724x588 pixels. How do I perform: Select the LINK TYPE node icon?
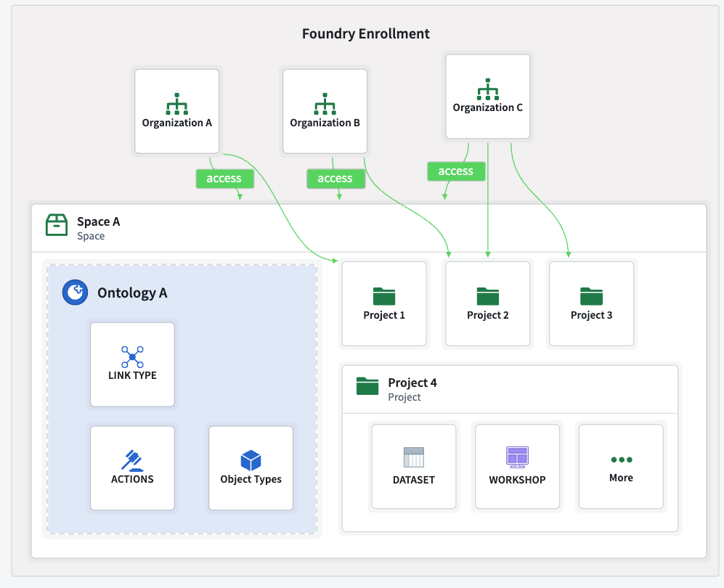132,356
